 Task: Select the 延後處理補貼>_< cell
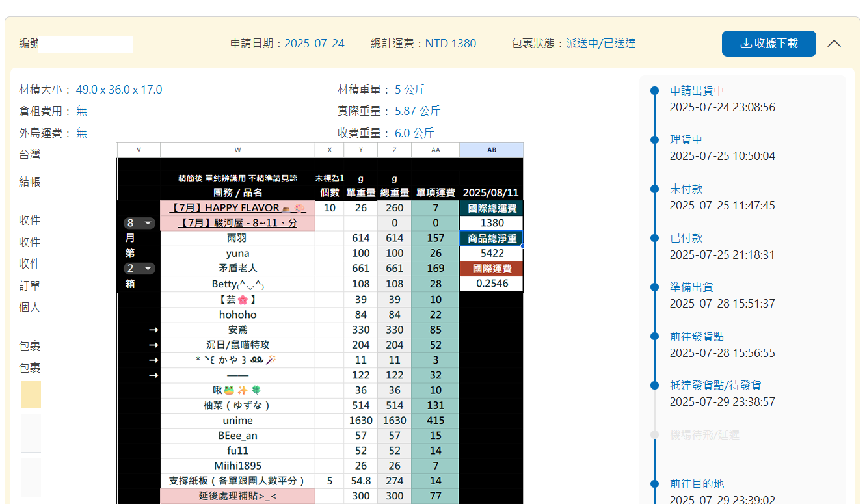click(x=237, y=496)
